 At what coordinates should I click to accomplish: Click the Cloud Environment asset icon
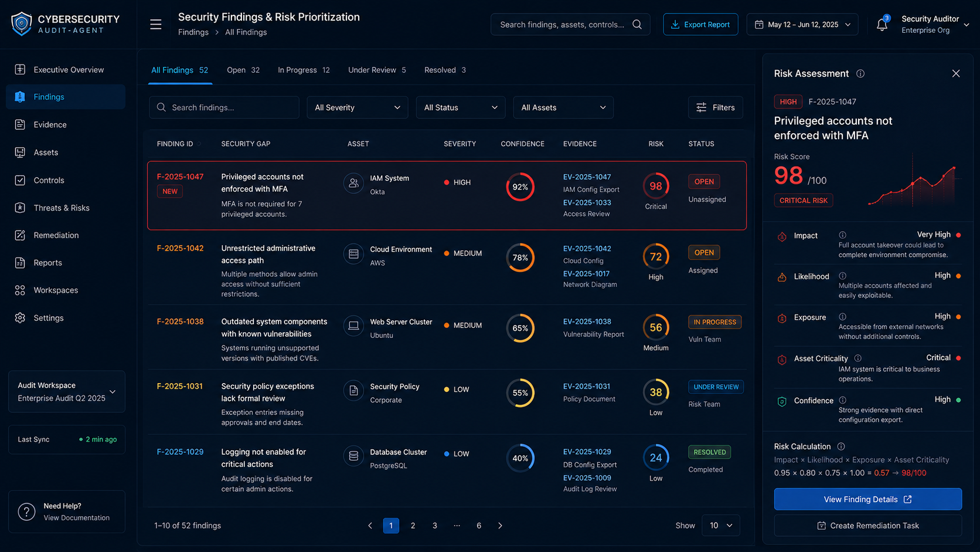click(x=353, y=254)
